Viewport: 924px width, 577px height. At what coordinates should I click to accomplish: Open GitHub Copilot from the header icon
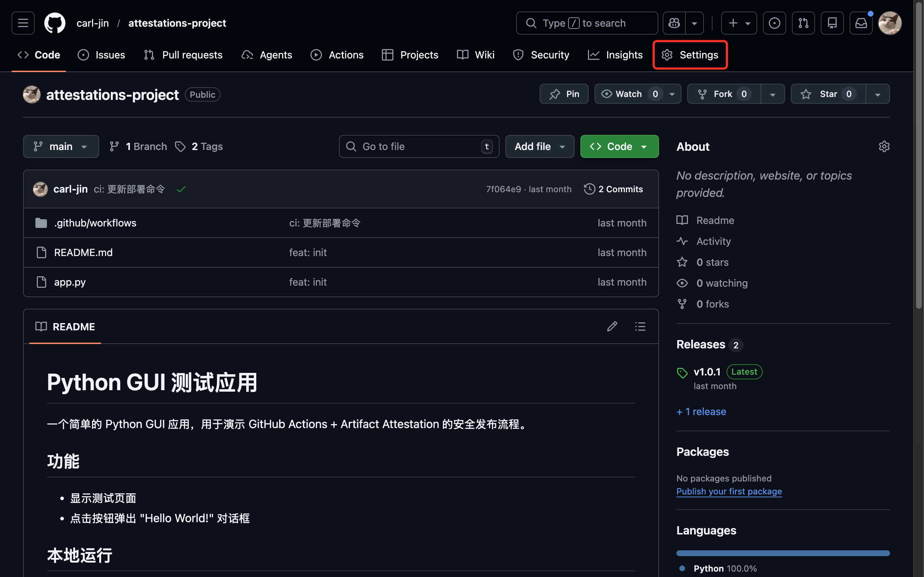point(674,23)
